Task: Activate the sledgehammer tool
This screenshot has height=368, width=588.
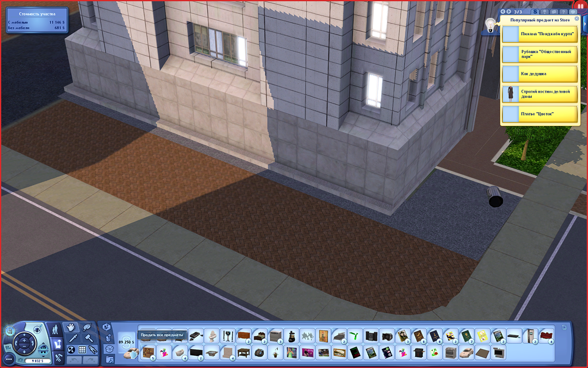Action: click(x=89, y=338)
